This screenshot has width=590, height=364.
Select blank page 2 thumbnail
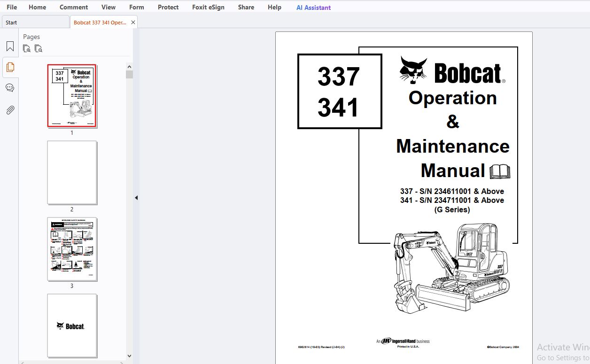tap(72, 173)
